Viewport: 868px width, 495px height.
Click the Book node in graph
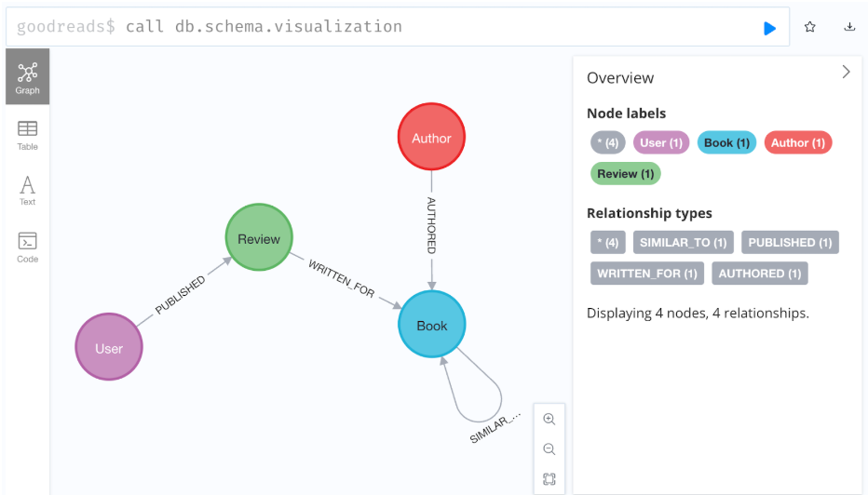point(431,326)
